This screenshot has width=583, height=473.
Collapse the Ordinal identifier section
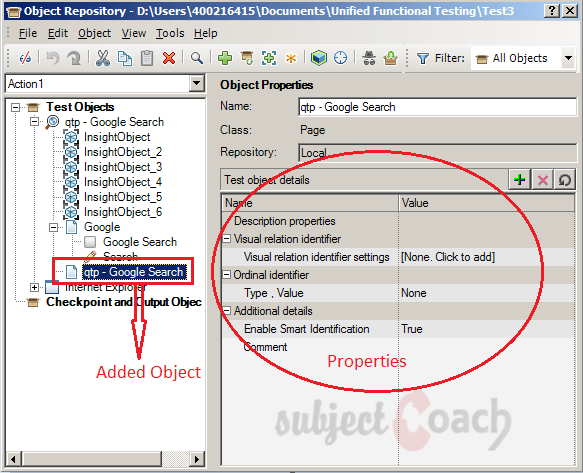226,275
